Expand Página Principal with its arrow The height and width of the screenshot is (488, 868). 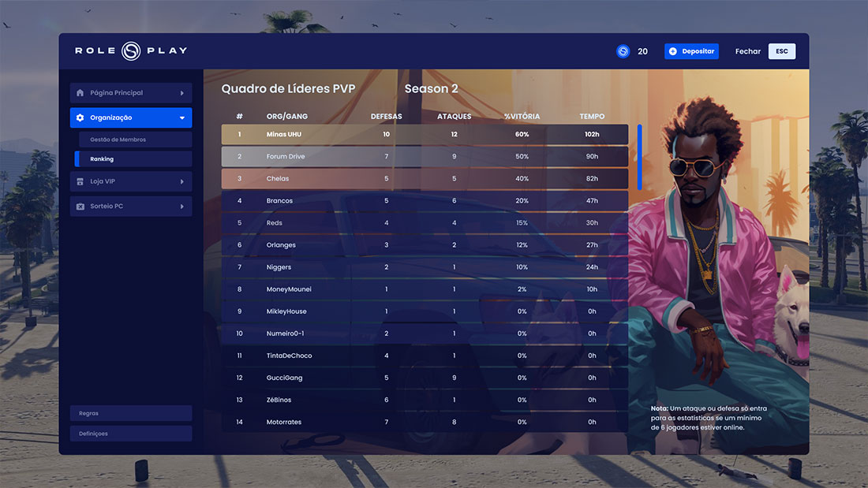(x=182, y=93)
